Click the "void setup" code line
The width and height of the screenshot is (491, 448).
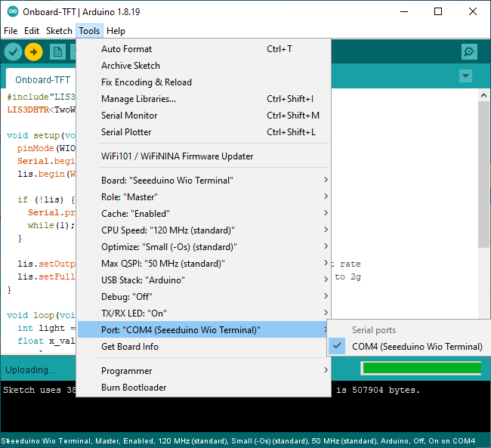[41, 135]
